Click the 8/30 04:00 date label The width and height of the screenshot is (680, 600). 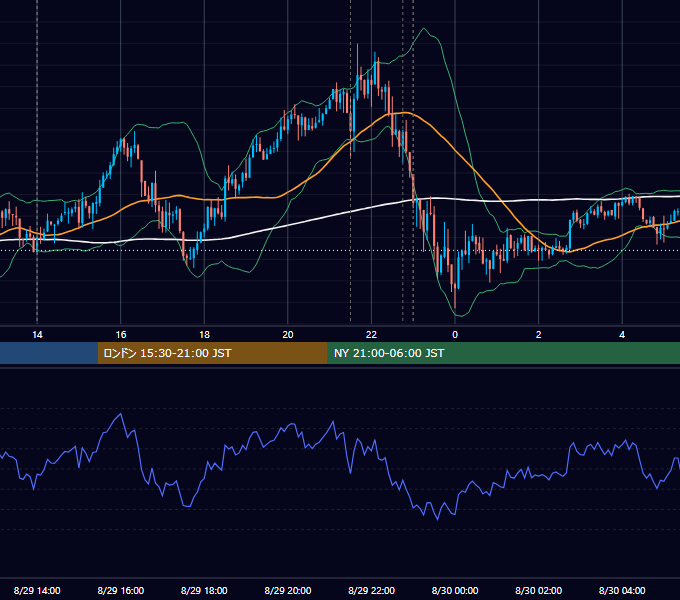click(x=622, y=590)
